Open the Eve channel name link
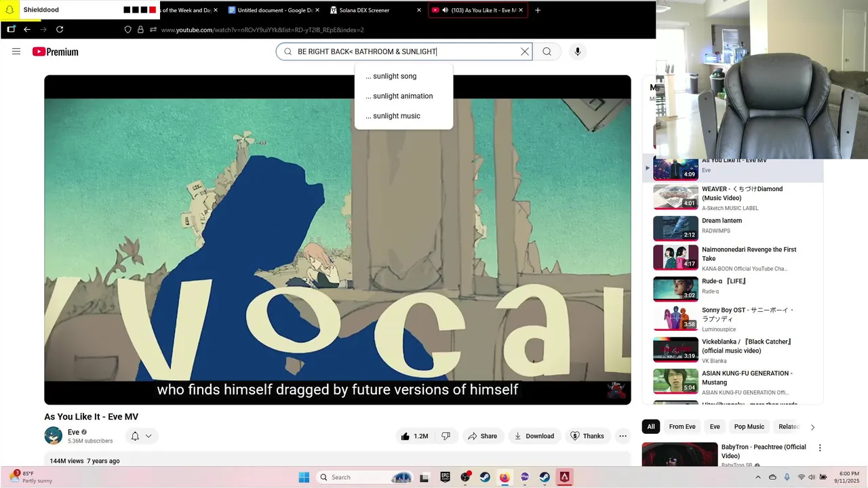Screen dimensions: 868x488 click(73, 432)
